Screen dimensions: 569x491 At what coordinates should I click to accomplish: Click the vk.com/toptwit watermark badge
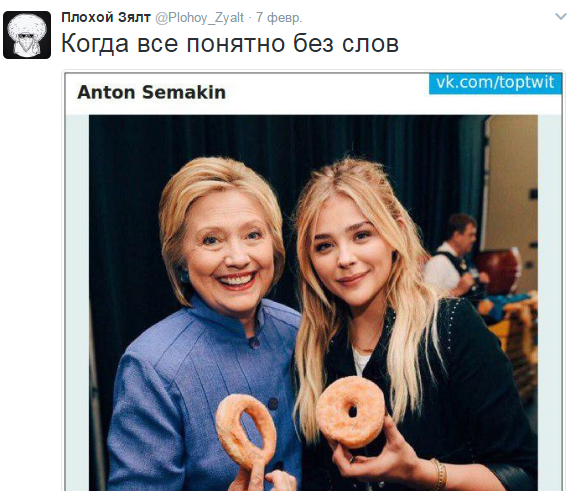pyautogui.click(x=495, y=83)
